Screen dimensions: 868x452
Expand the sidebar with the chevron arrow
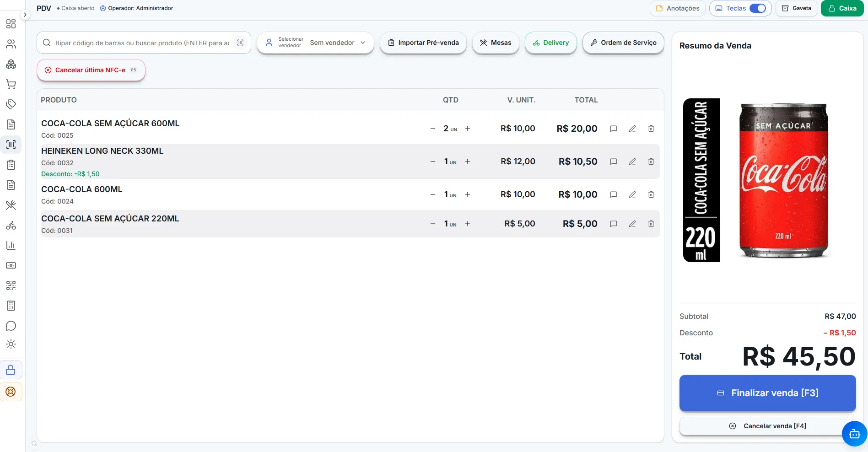(x=25, y=15)
